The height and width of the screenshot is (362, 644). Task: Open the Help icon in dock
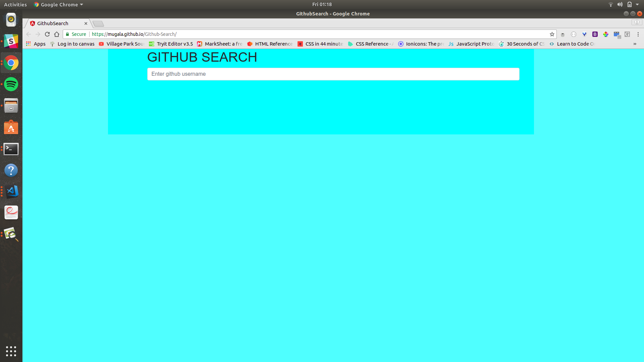click(x=11, y=170)
